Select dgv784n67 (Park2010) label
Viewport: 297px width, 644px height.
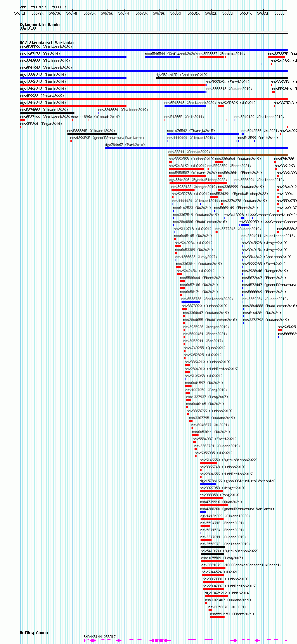125,145
